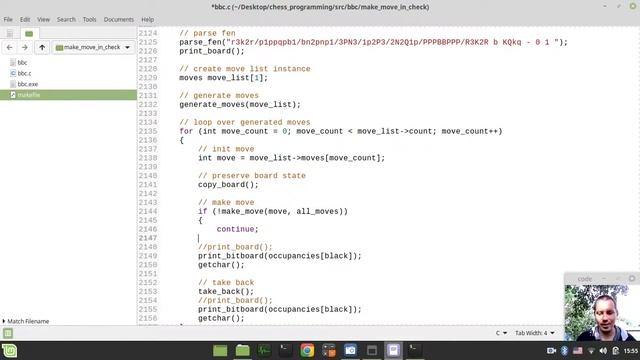Open the power manager tray icon
Image resolution: width=640 pixels, height=360 pixels.
tap(616, 351)
